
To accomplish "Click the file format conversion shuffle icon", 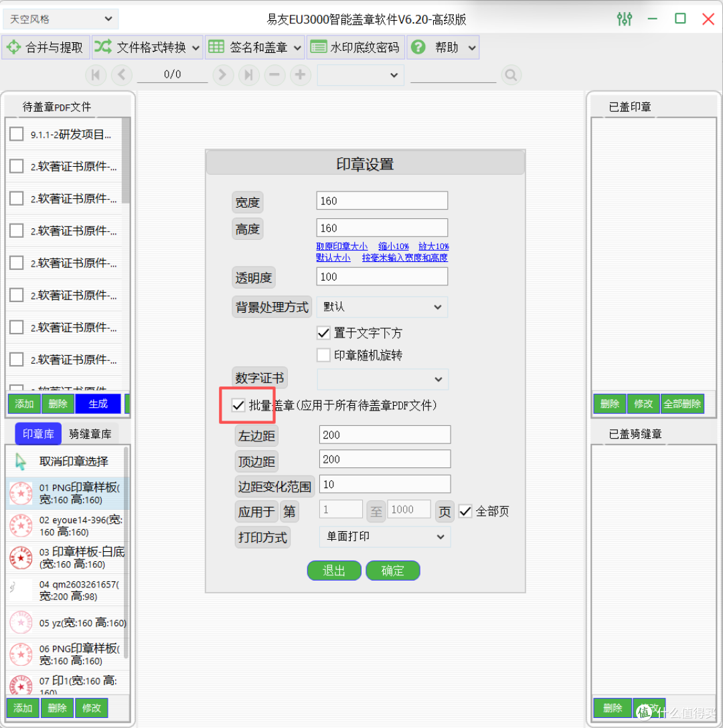I will pyautogui.click(x=103, y=47).
